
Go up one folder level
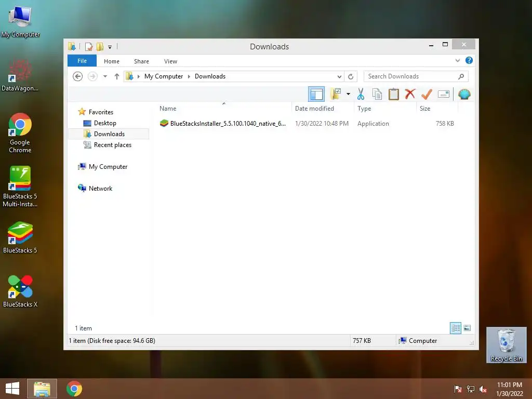117,76
